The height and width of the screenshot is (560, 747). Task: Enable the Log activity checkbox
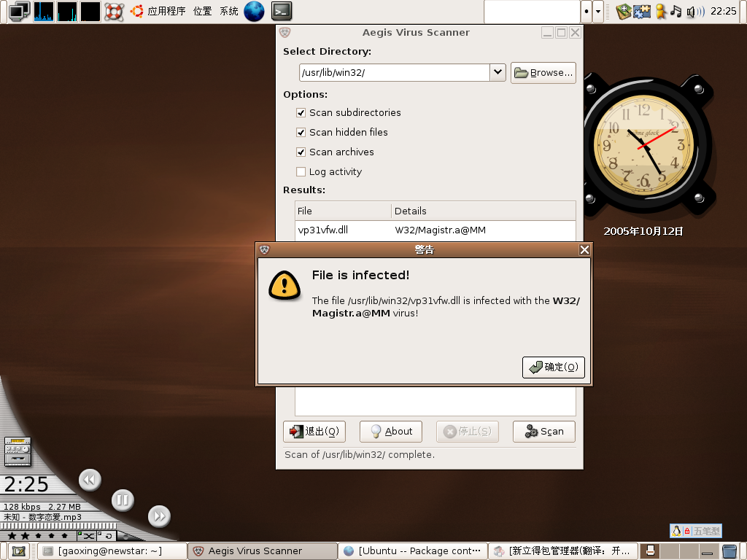tap(301, 171)
